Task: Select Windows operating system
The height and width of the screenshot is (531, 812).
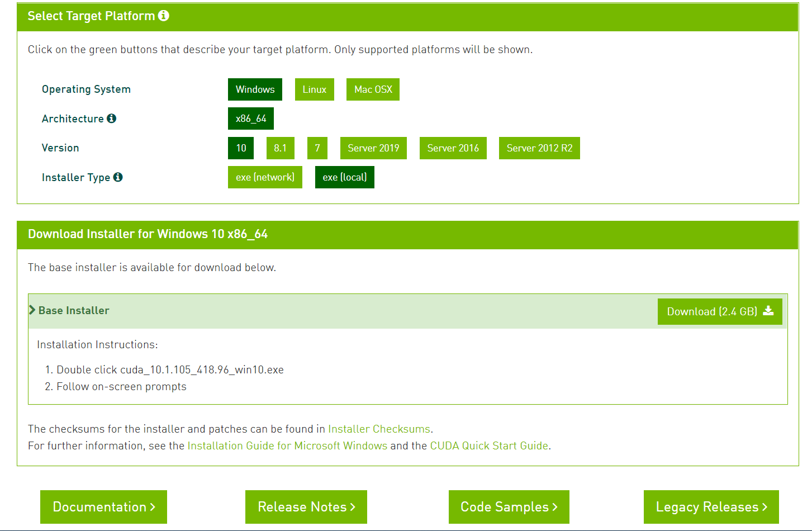Action: 255,89
